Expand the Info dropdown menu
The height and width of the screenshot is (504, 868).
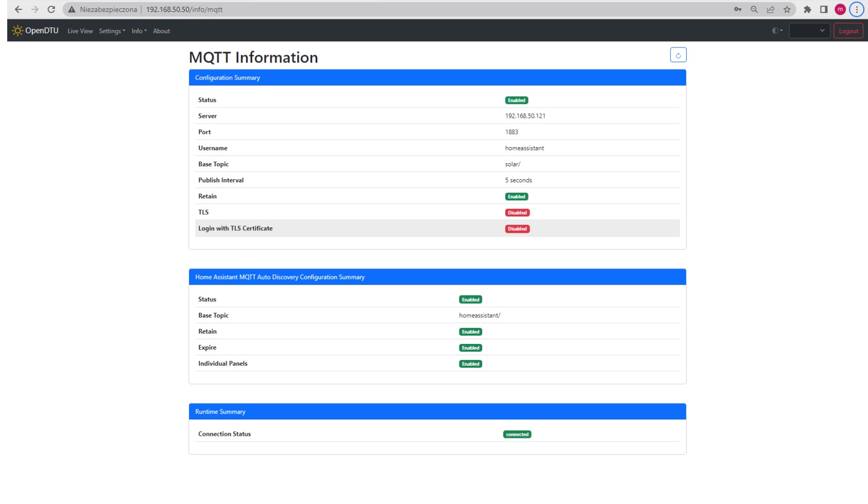(138, 31)
